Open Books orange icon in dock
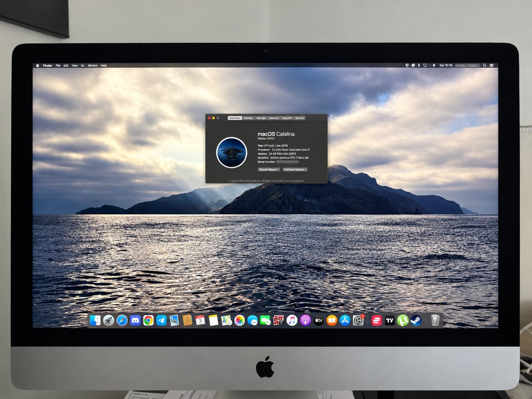This screenshot has width=532, height=399. [x=332, y=320]
